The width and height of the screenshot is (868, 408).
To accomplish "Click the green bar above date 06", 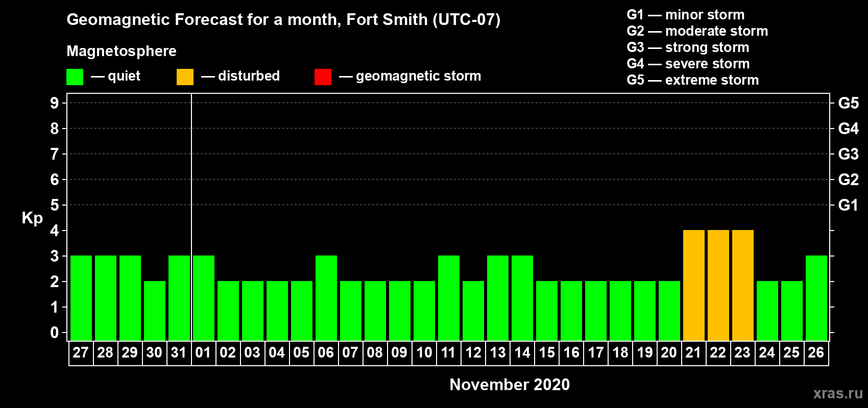I will tap(326, 298).
